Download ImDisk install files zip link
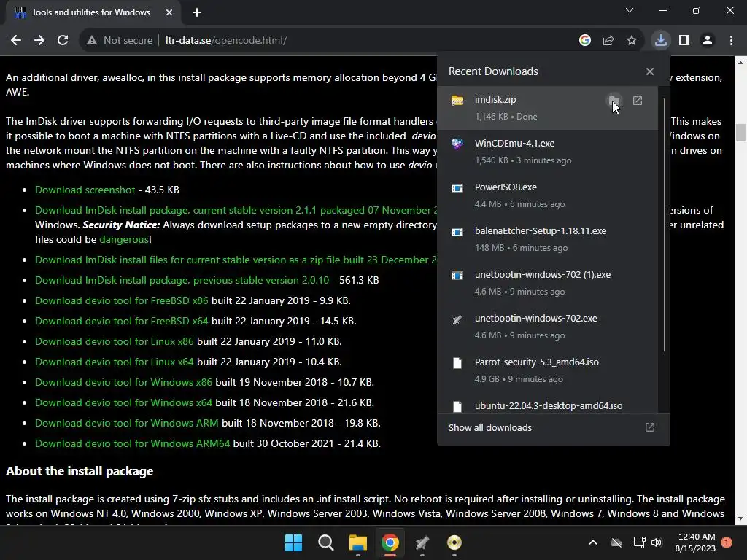 tap(236, 260)
